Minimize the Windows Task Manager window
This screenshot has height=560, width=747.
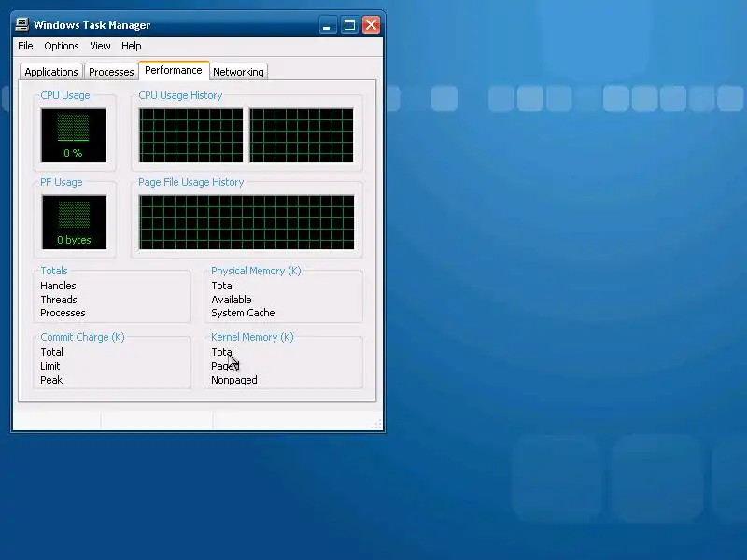coord(327,25)
